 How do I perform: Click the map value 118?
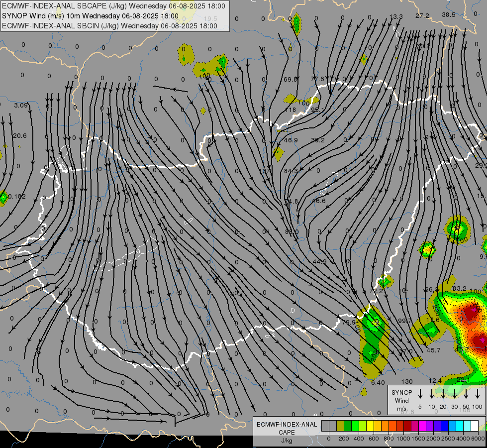pos(291,110)
